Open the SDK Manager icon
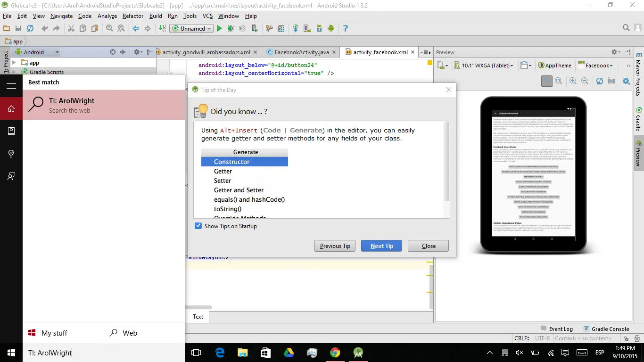Screen dimensions: 644x362 319,29
